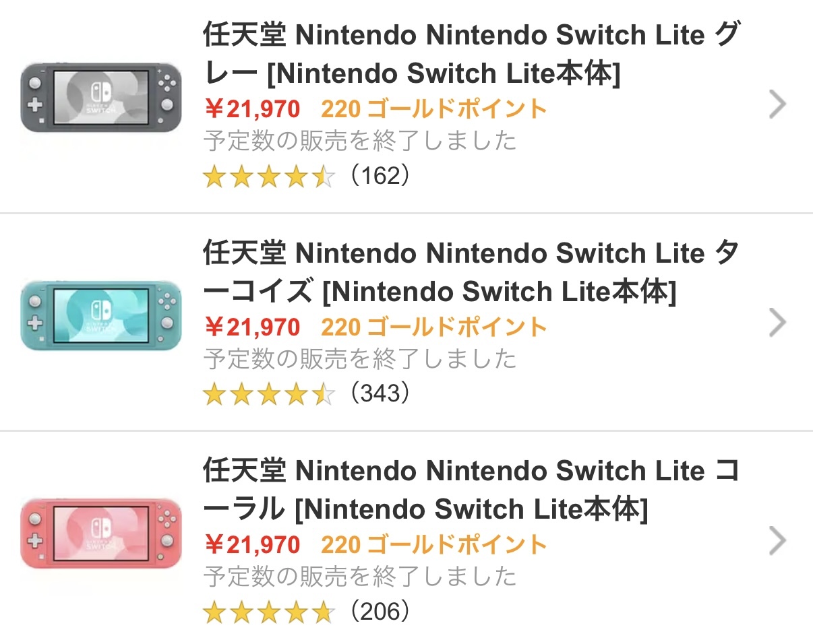813x644 pixels.
Task: Click the gray model's 220 ゴールドポイント text
Action: [433, 108]
